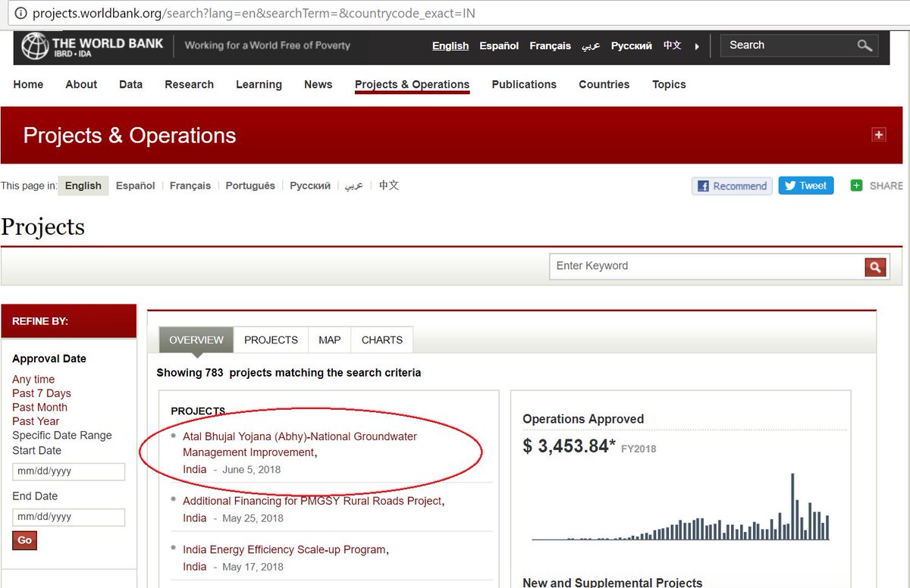Viewport: 910px width, 588px height.
Task: Switch to the PROJECTS tab
Action: (271, 340)
